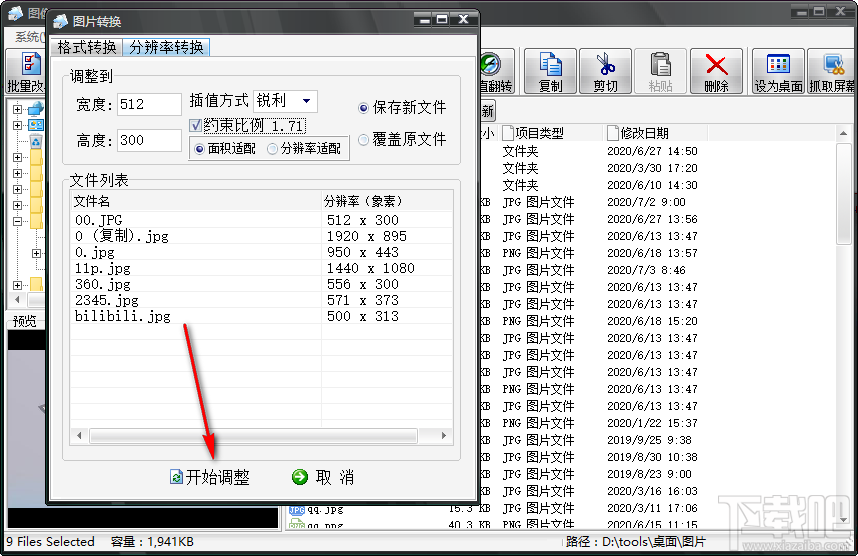The image size is (858, 556).
Task: Click resolution 1440 x 1080 cell
Action: coord(370,268)
